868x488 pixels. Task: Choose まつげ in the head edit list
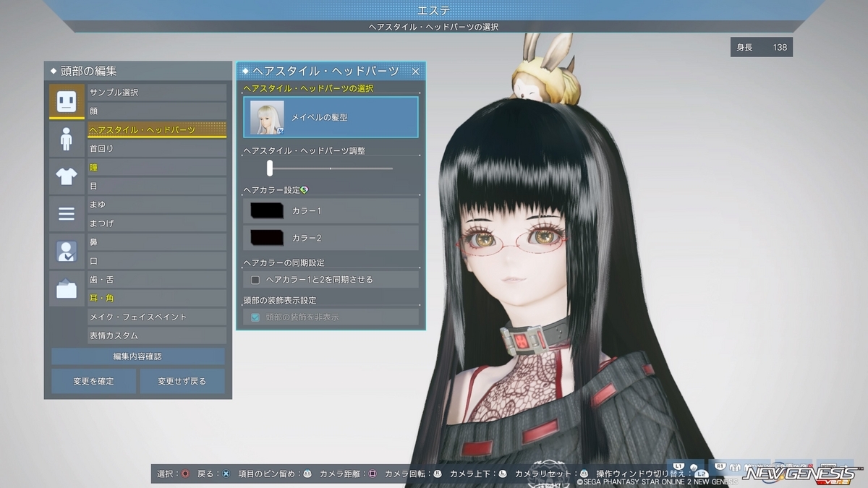[158, 224]
